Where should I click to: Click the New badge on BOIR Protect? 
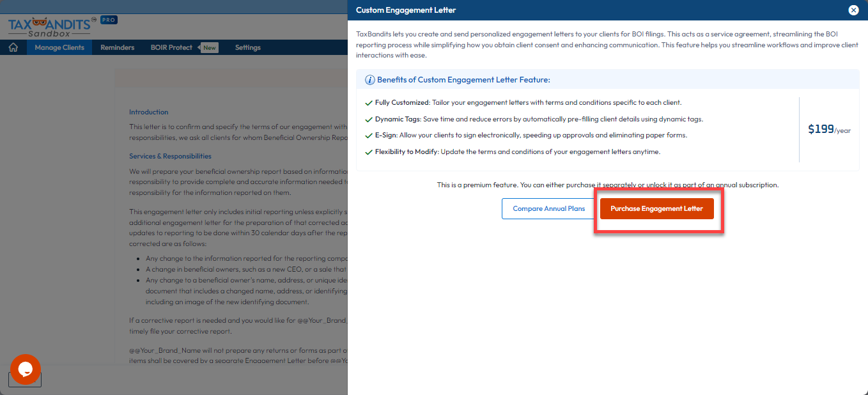[210, 47]
